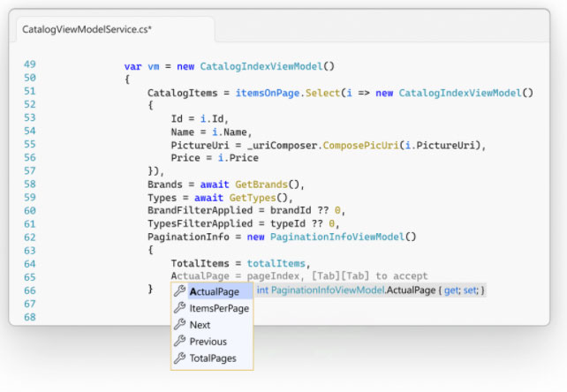Place cursor on totalItems on line 64
The height and width of the screenshot is (392, 567).
pyautogui.click(x=276, y=262)
